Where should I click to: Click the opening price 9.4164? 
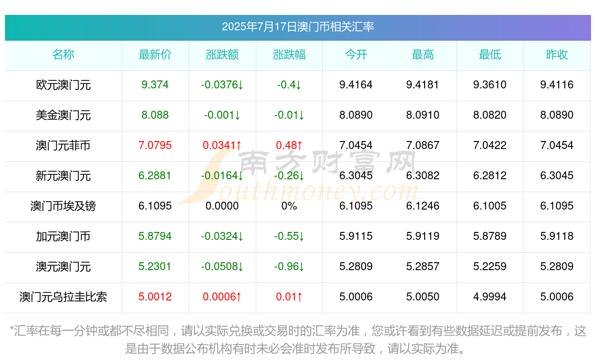[x=356, y=85]
